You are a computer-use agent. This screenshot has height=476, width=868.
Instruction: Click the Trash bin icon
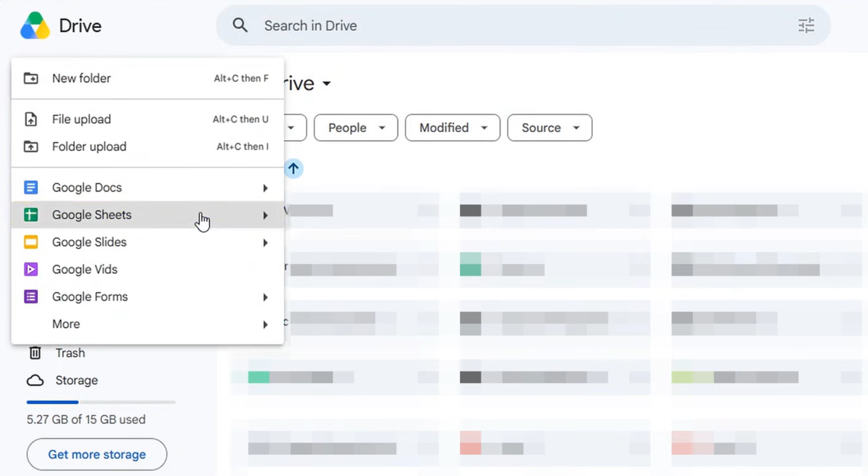(35, 353)
